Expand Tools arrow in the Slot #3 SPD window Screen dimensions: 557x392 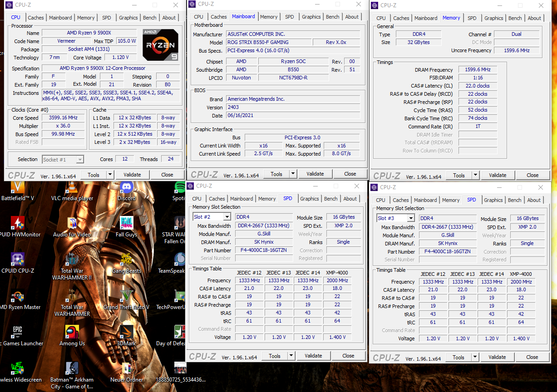[x=475, y=357]
